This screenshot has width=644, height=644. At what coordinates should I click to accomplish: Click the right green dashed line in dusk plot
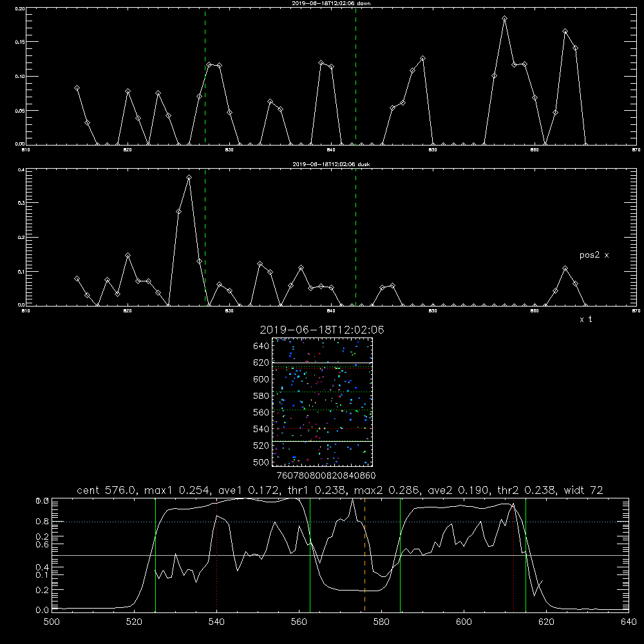point(355,238)
